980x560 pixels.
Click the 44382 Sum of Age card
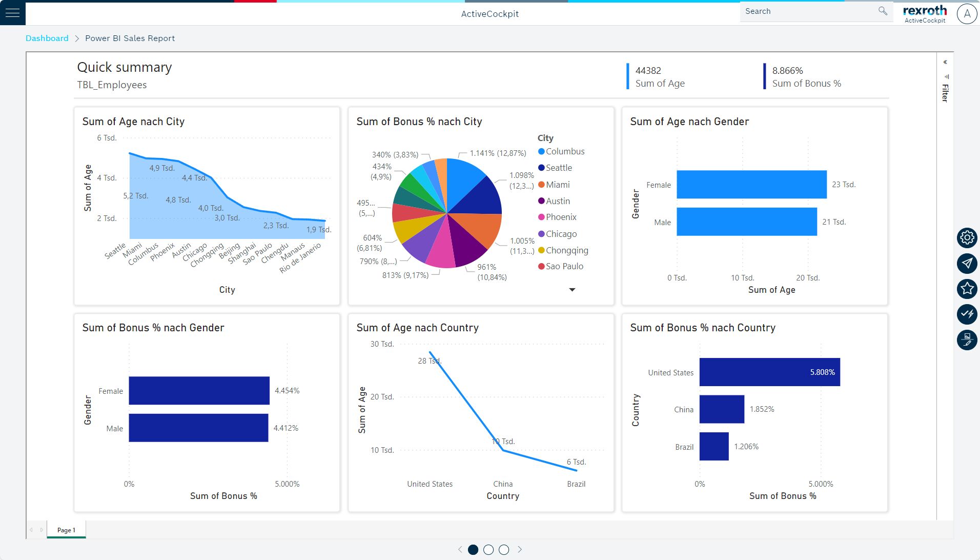(x=656, y=76)
